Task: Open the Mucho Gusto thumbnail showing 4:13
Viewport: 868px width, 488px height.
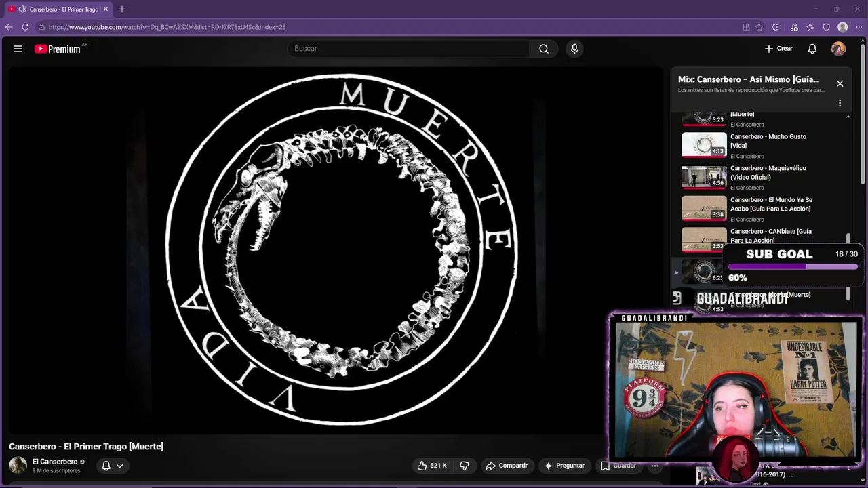Action: 704,145
